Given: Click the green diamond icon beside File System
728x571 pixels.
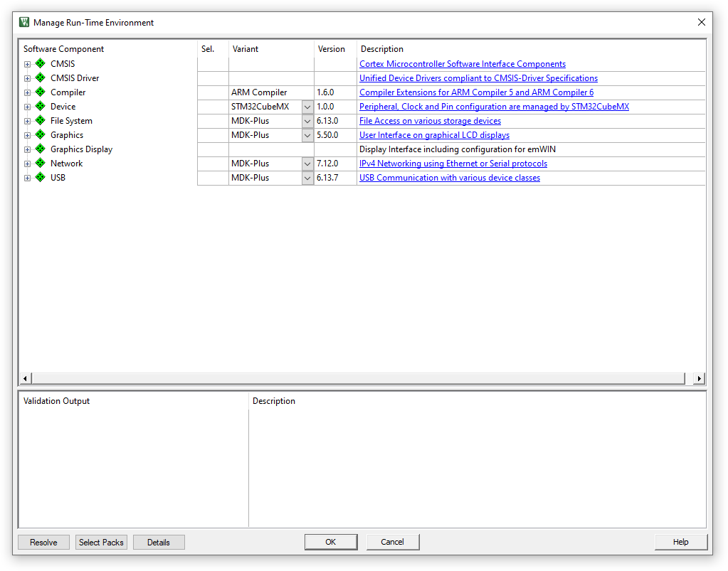Looking at the screenshot, I should point(41,120).
